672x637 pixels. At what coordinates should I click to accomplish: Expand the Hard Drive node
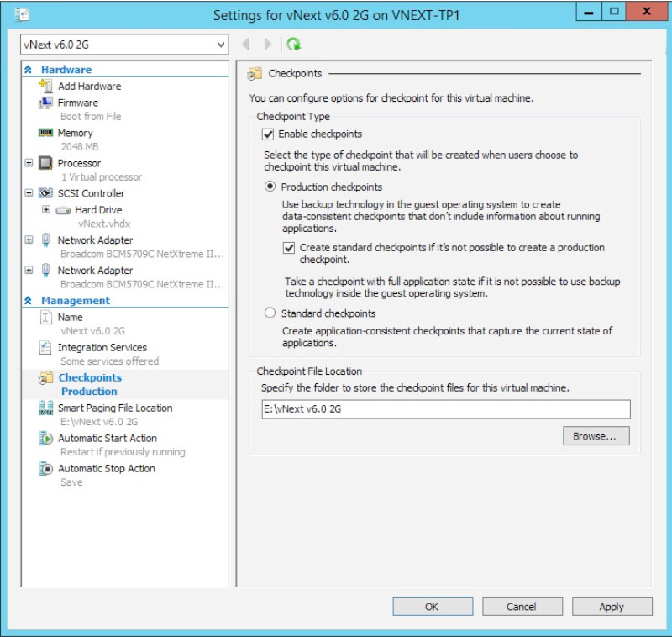[46, 209]
